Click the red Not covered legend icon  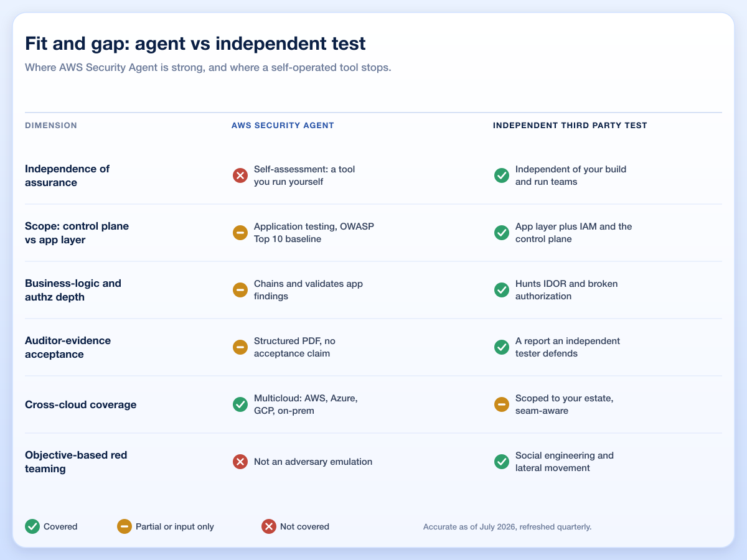pyautogui.click(x=269, y=526)
